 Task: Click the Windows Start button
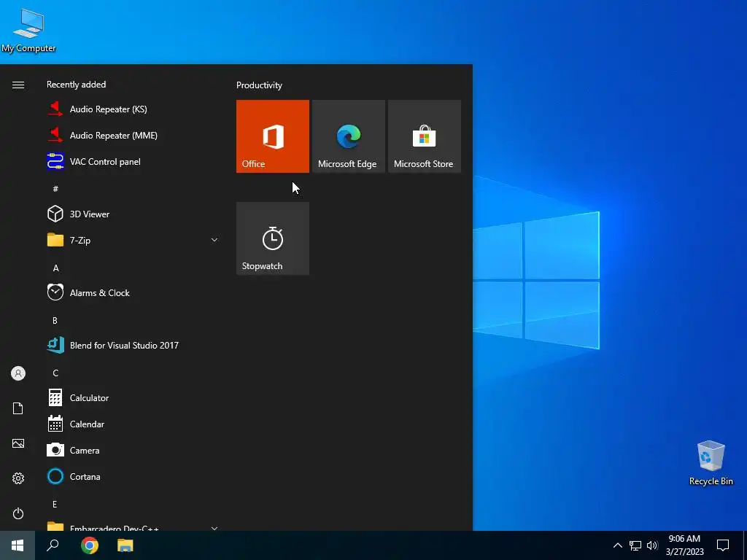[x=18, y=545]
